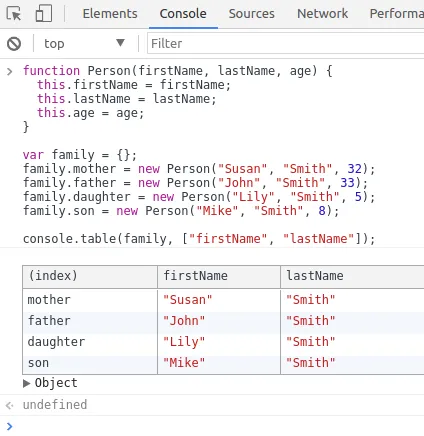Go to the Network tab
The image size is (424, 436).
pyautogui.click(x=322, y=14)
